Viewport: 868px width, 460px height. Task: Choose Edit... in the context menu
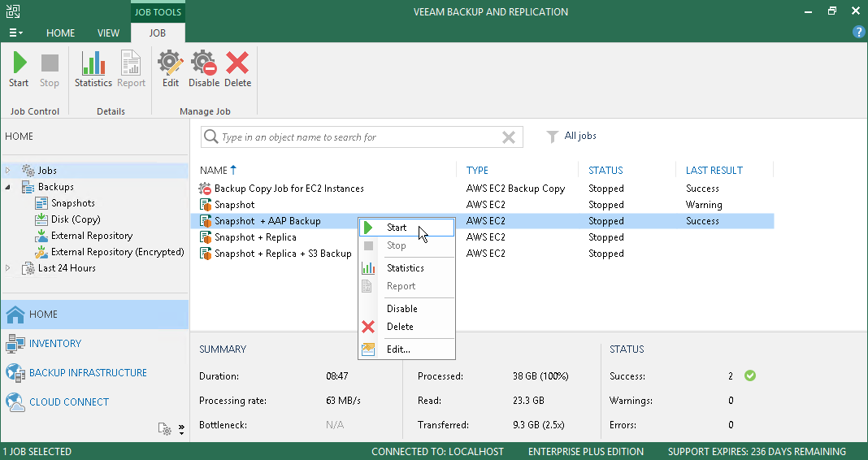pos(407,349)
